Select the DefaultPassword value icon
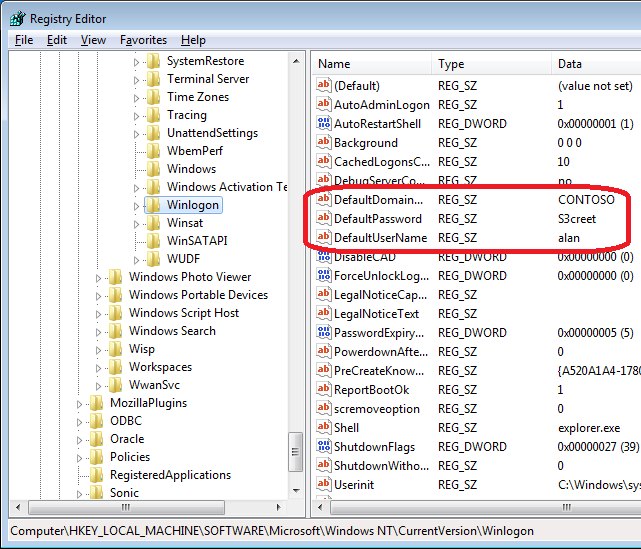Screen dimensions: 641x549 [x=323, y=219]
